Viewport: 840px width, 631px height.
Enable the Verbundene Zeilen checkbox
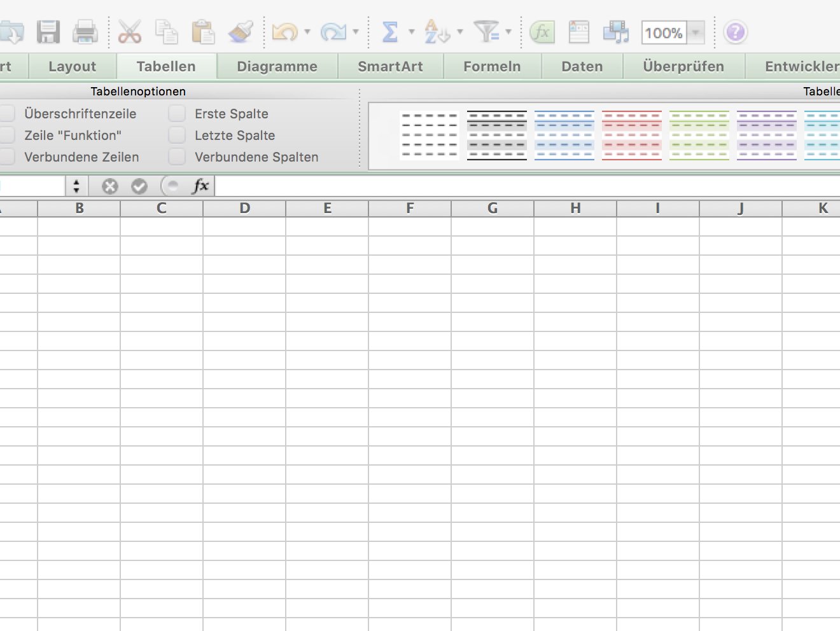(x=7, y=157)
